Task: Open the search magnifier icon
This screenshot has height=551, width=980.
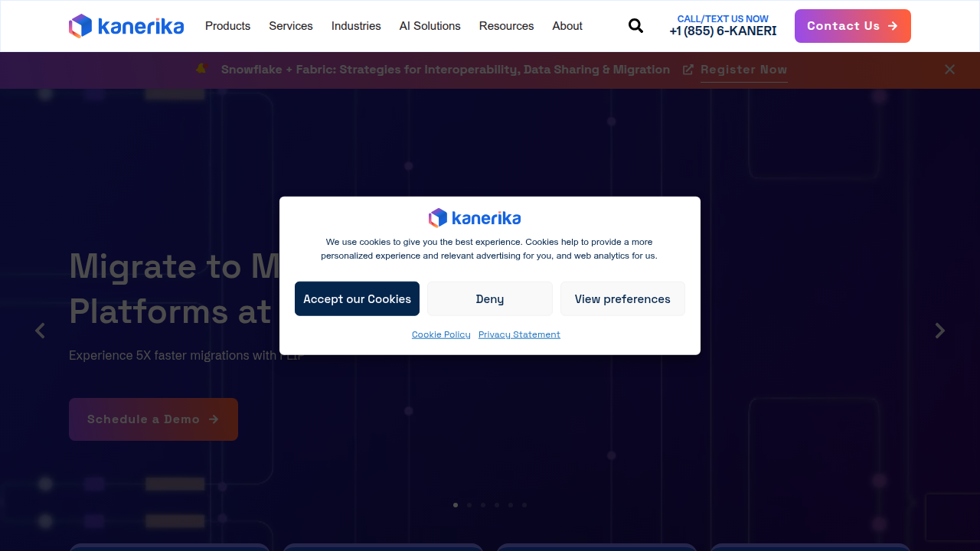Action: tap(635, 26)
